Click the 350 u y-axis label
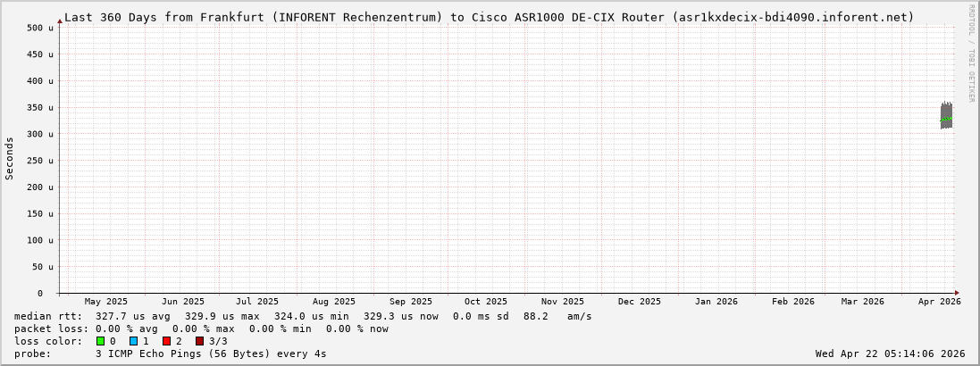 pyautogui.click(x=41, y=107)
